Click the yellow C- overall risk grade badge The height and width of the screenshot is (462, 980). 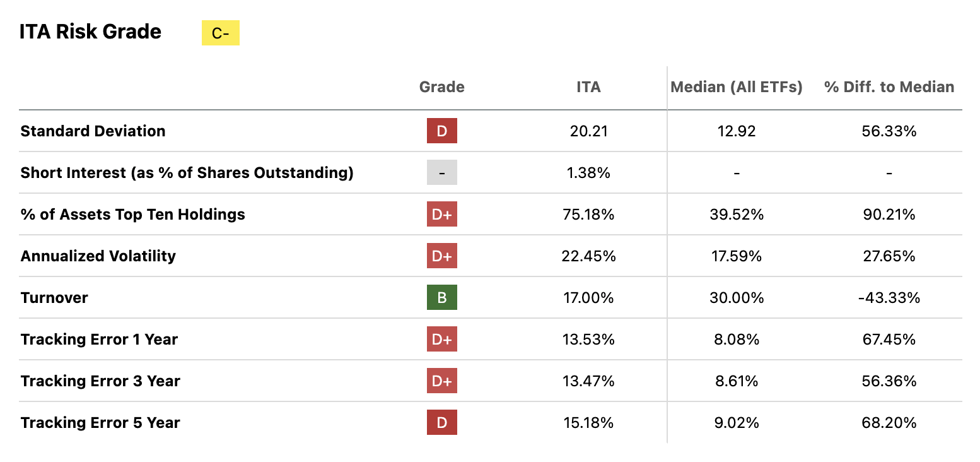click(220, 33)
